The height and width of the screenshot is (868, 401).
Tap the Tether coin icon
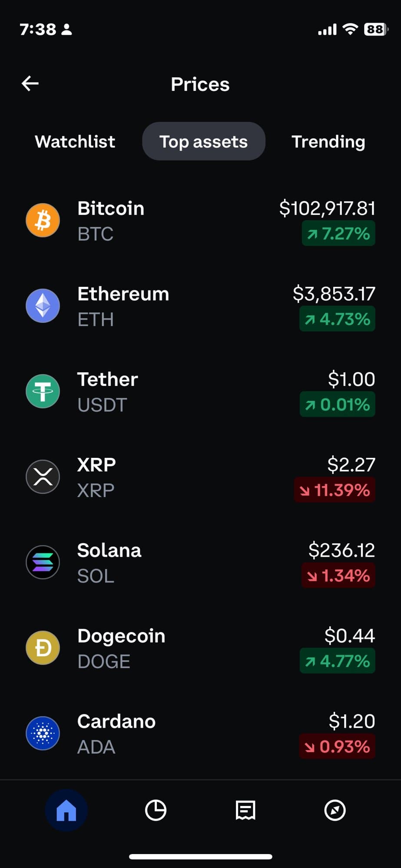(x=43, y=391)
